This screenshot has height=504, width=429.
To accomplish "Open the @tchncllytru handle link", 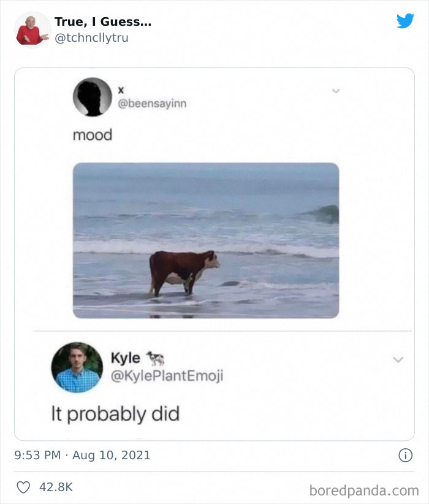I will (x=91, y=37).
